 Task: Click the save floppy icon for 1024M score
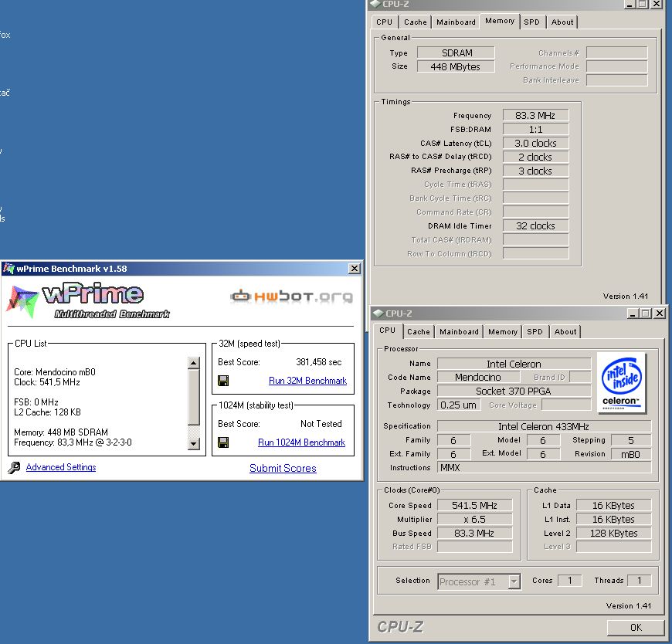click(x=223, y=442)
